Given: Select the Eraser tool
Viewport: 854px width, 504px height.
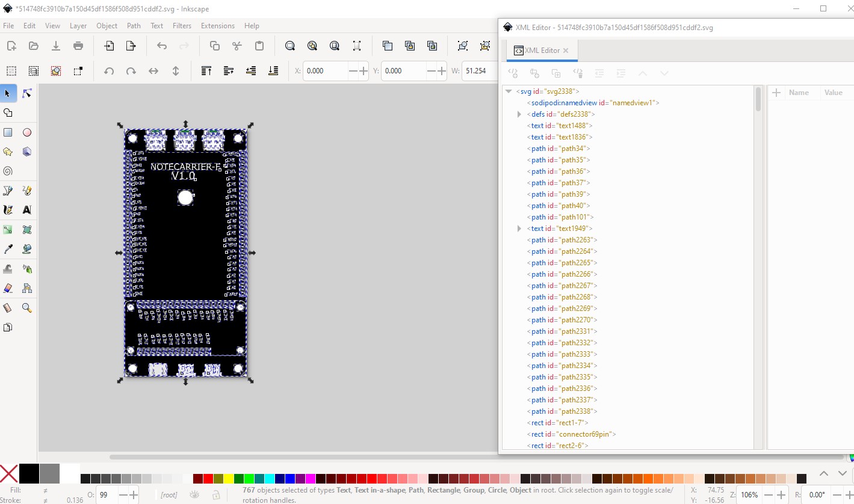Looking at the screenshot, I should tap(8, 288).
